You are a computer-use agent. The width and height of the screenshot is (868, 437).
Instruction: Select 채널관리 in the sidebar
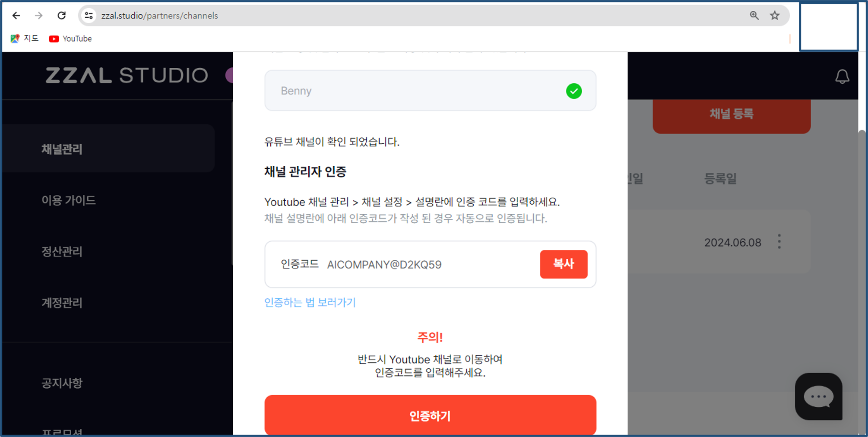coord(62,149)
